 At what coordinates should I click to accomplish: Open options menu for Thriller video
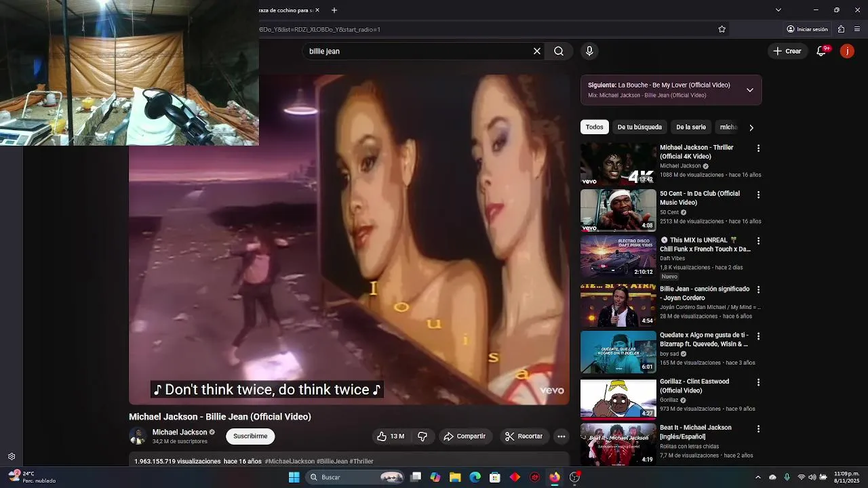758,148
